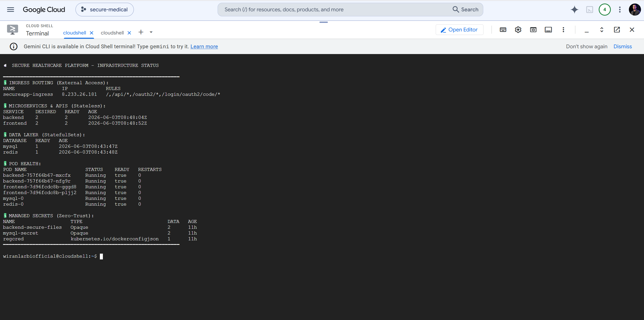
Task: Click the backend-secure-files secret name
Action: point(32,227)
